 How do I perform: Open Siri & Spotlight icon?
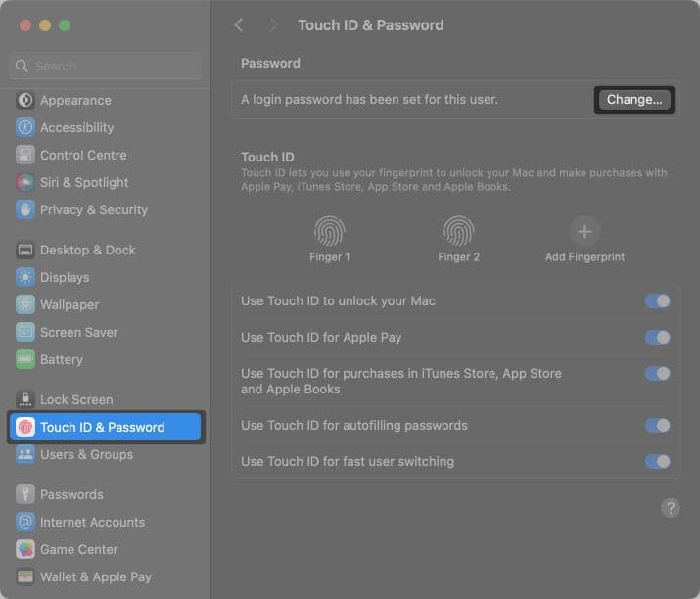click(25, 183)
